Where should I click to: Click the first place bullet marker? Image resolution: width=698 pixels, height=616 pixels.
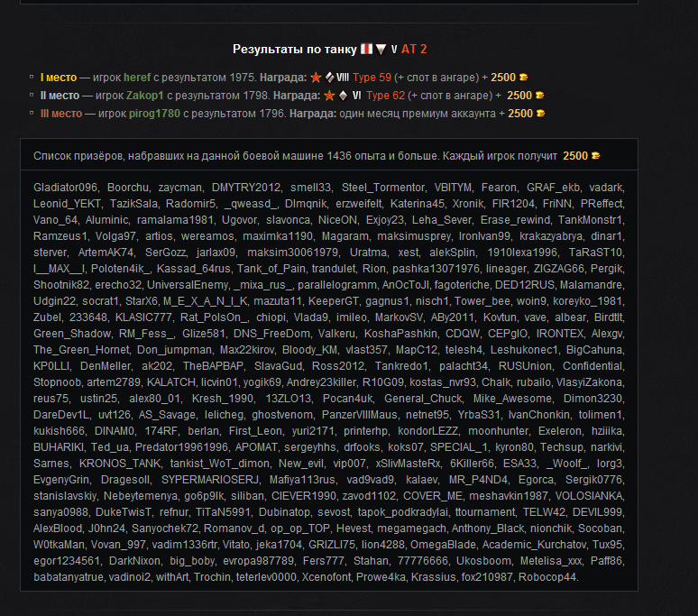(32, 77)
